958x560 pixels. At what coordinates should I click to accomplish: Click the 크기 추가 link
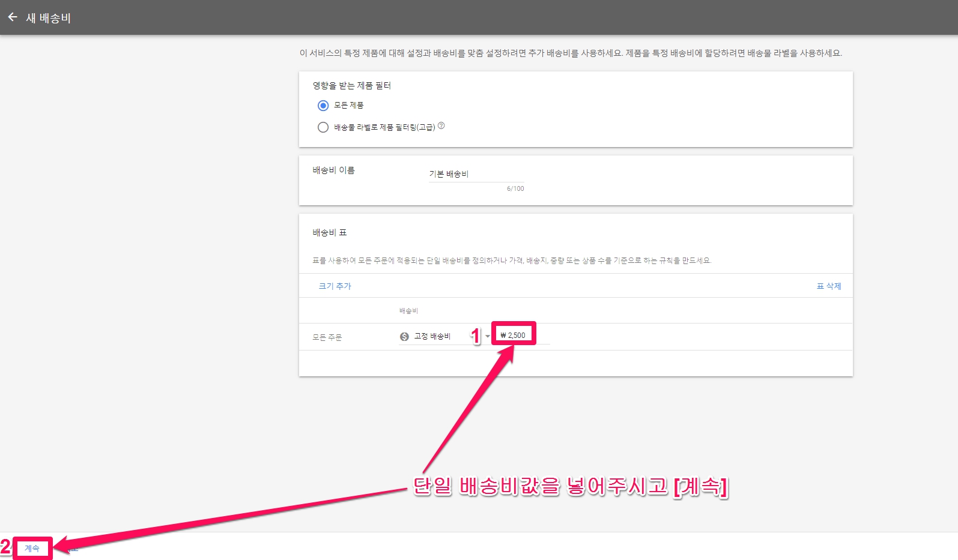[x=335, y=286]
